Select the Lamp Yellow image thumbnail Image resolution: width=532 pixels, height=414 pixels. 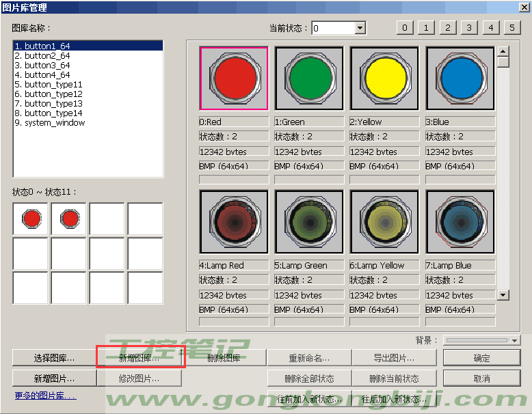click(x=384, y=222)
